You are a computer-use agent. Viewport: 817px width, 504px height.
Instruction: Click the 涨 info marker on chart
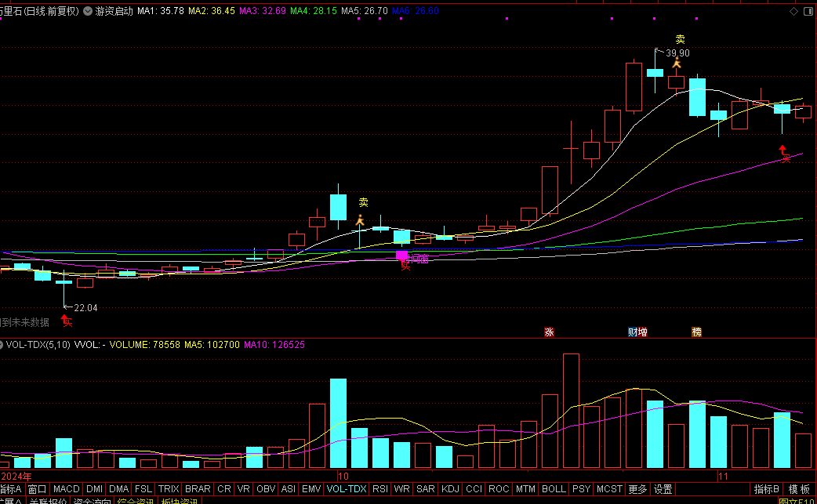tap(549, 332)
